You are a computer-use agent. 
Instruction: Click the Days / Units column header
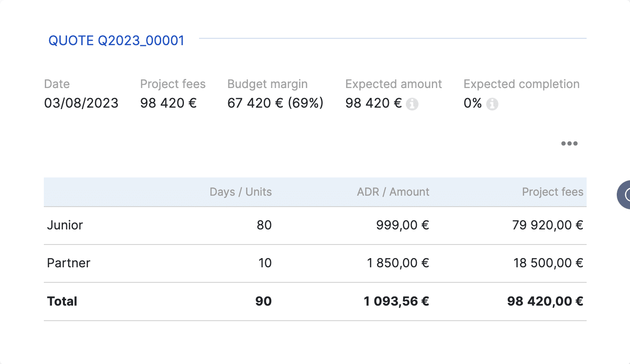point(241,192)
